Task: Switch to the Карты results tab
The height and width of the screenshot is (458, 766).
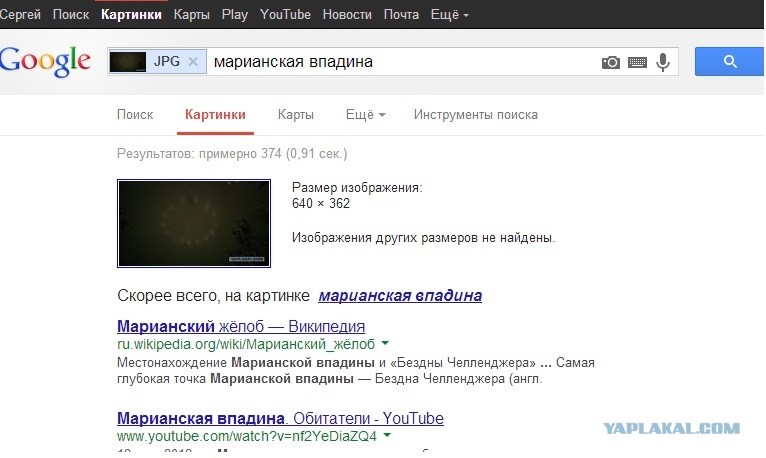Action: coord(296,115)
